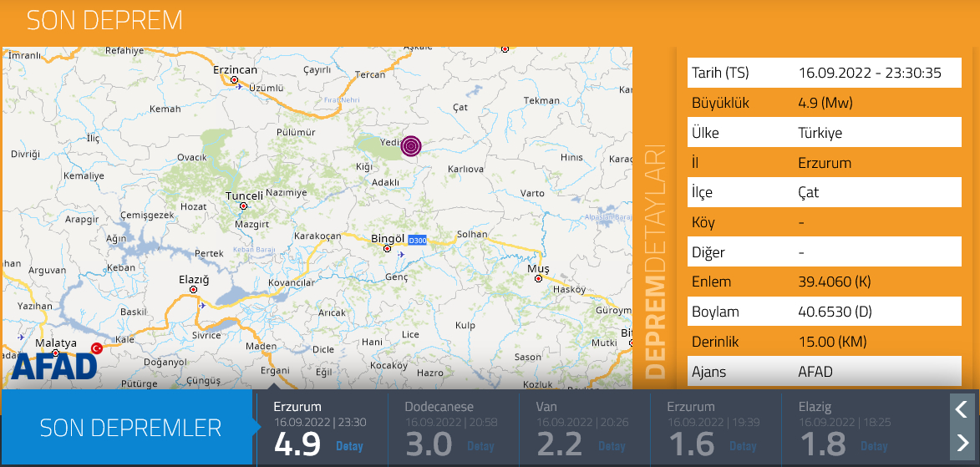Screen dimensions: 980x467
Task: Open Detay link for Van 2.2
Action: click(x=612, y=446)
